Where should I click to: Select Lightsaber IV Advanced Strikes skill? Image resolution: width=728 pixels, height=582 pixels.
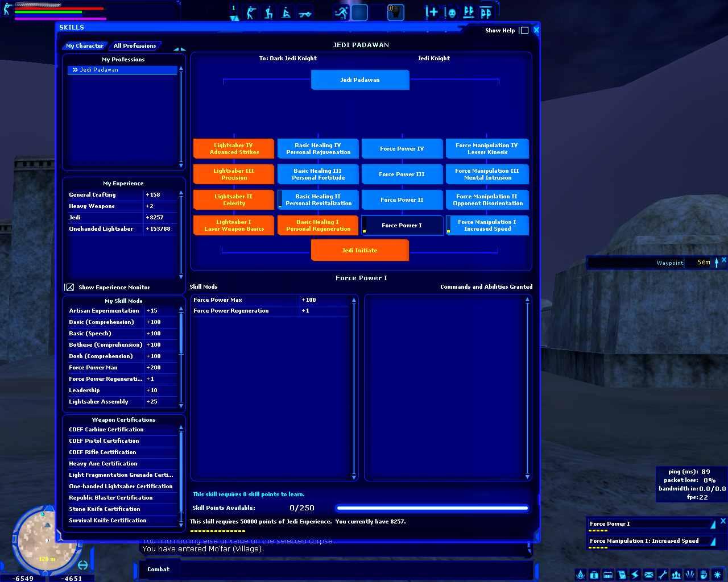[x=234, y=149]
